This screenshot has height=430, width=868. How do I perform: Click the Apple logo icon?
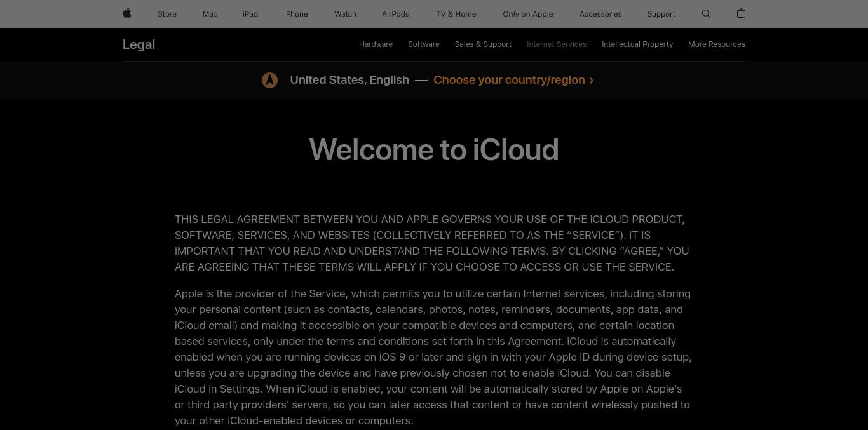click(x=127, y=13)
